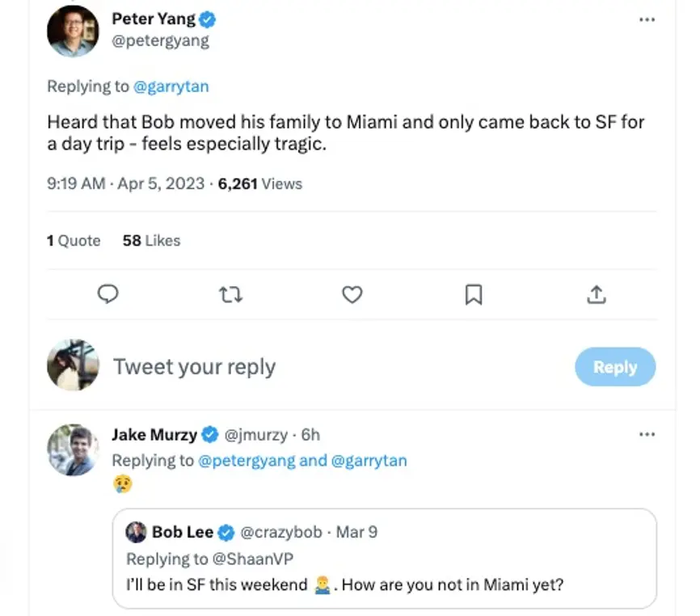View the 58 Likes list
The height and width of the screenshot is (616, 700).
point(151,240)
